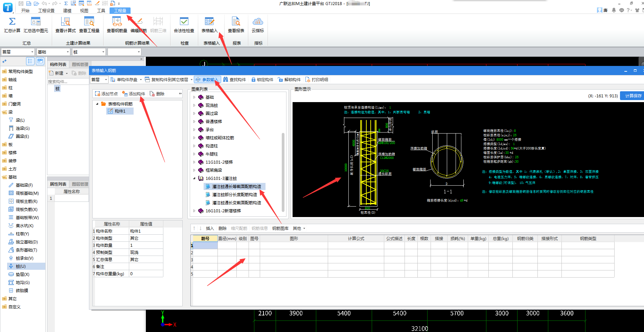Image resolution: width=644 pixels, height=332 pixels.
Task: Expand 现浇桩 in atlas list
Action: (194, 105)
